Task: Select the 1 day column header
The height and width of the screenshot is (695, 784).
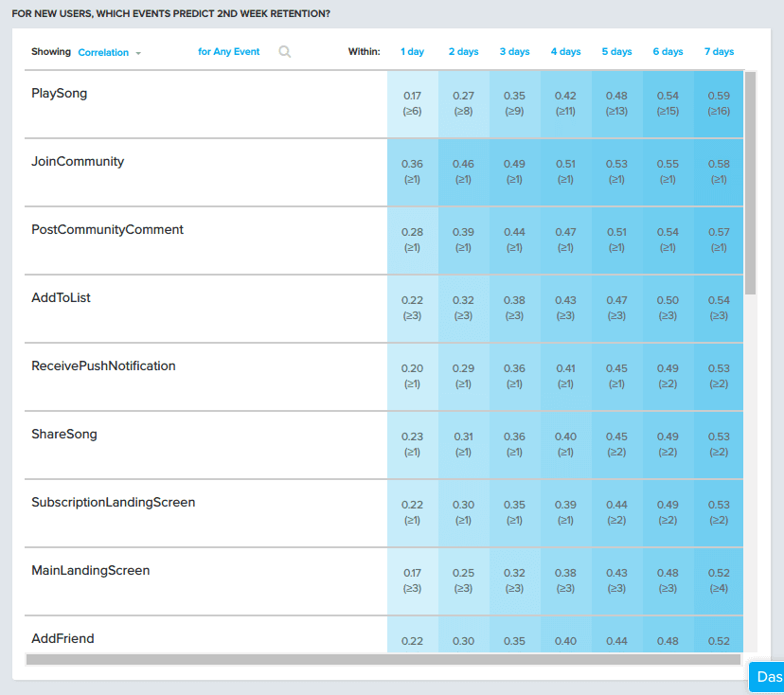Action: coord(412,52)
